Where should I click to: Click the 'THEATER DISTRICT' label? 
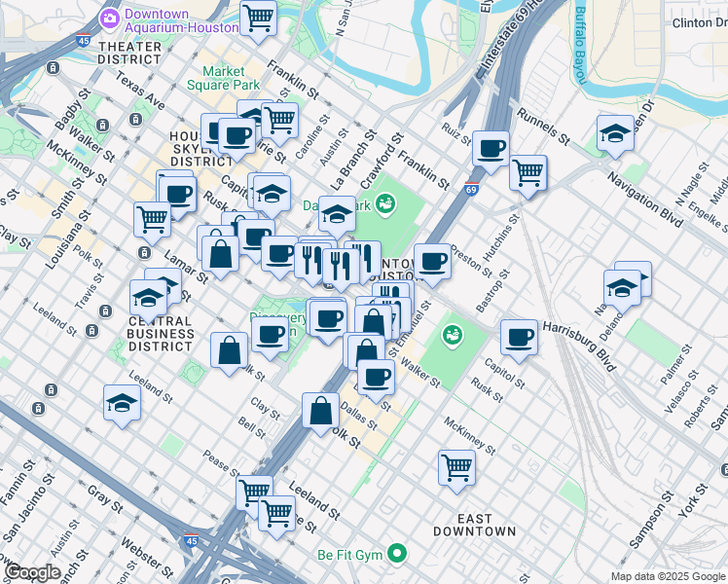click(x=129, y=53)
